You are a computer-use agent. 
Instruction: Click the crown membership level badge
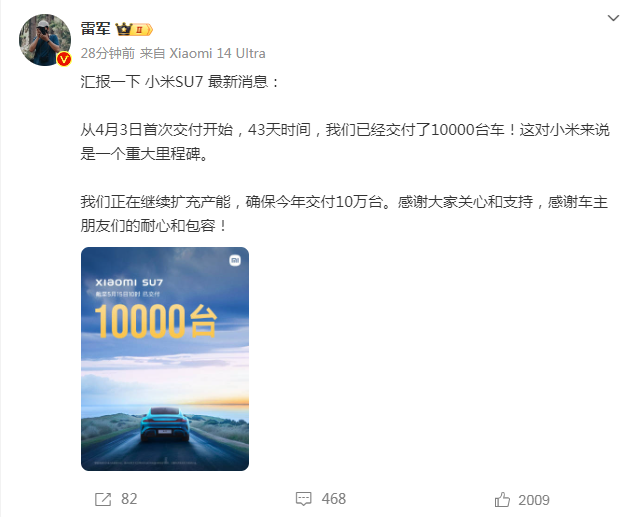click(x=134, y=29)
